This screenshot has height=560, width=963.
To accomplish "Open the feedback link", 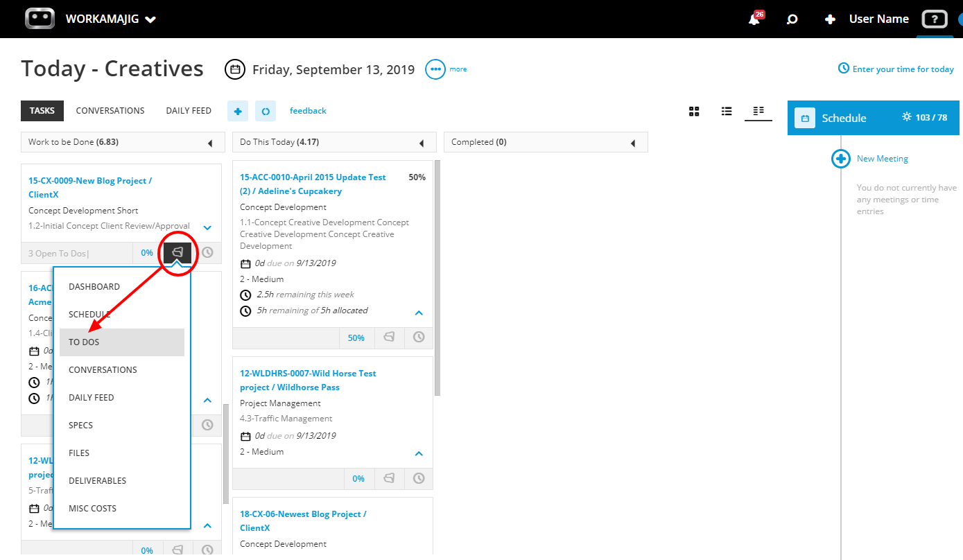I will click(x=308, y=110).
